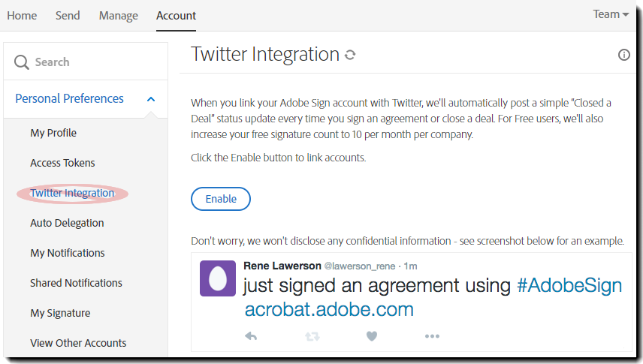Go to the Manage tab

pos(119,15)
